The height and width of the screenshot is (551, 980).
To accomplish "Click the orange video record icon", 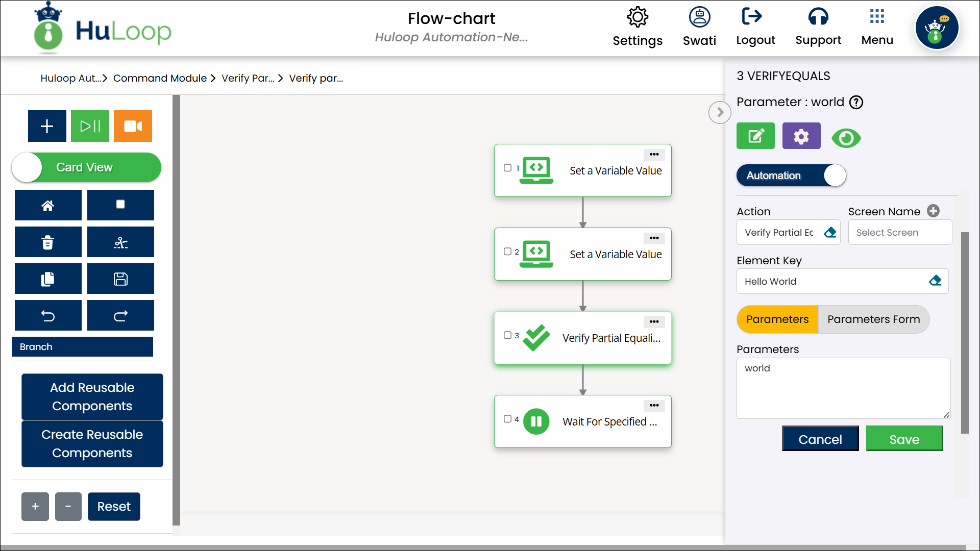I will [133, 126].
